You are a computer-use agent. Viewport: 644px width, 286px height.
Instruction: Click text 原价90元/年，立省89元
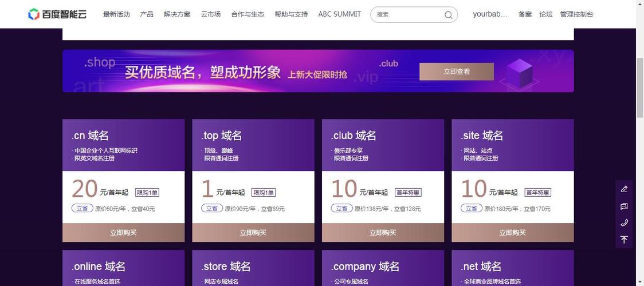pos(255,209)
